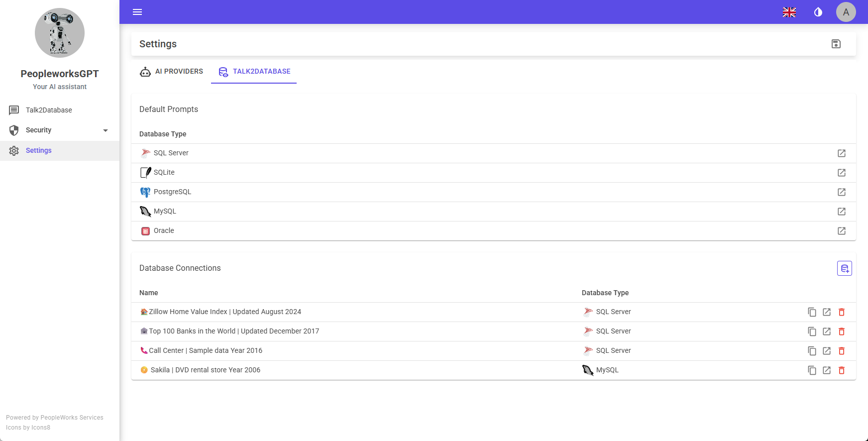
Task: Open SQL Server default prompt editor
Action: [x=842, y=153]
